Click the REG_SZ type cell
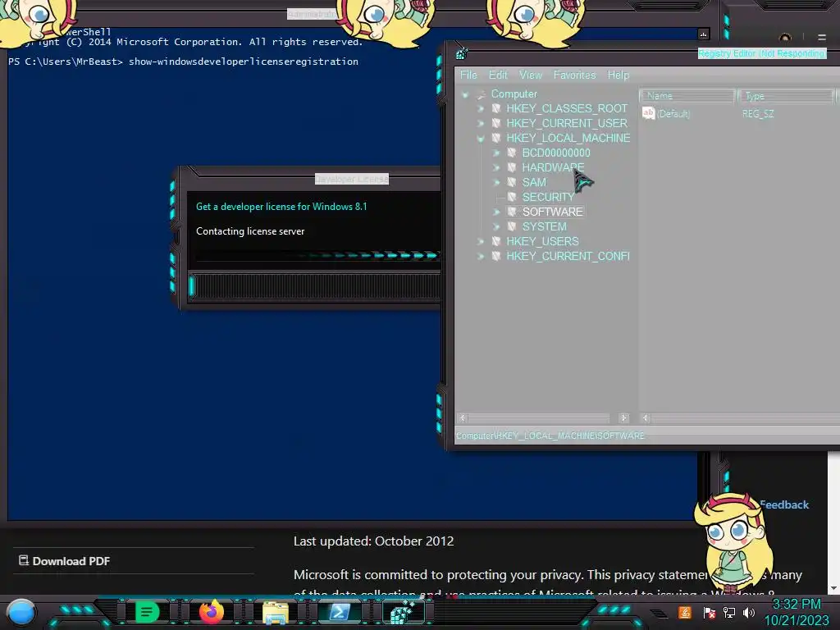This screenshot has height=630, width=840. [757, 113]
